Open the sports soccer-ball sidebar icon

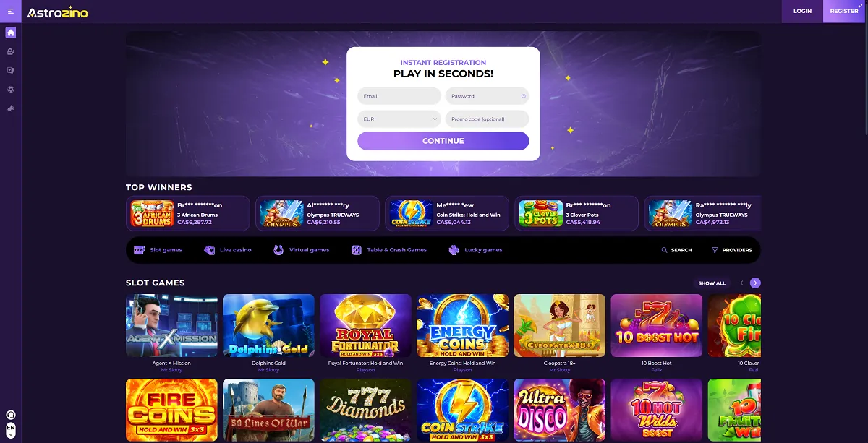(x=11, y=89)
